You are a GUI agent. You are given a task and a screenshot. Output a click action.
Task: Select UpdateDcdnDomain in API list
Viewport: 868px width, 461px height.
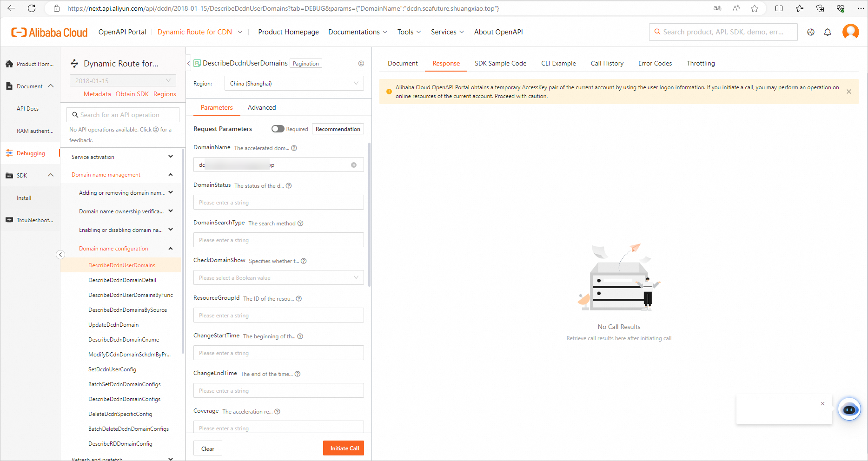click(113, 325)
